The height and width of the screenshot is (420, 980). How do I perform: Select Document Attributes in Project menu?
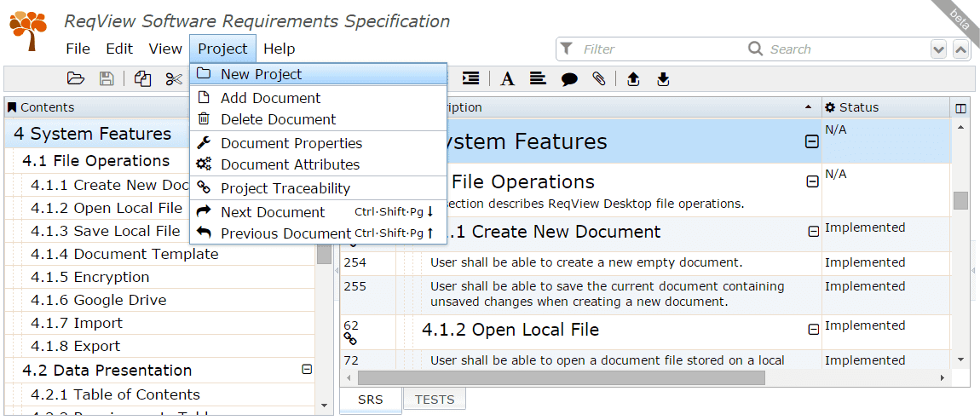pyautogui.click(x=290, y=164)
